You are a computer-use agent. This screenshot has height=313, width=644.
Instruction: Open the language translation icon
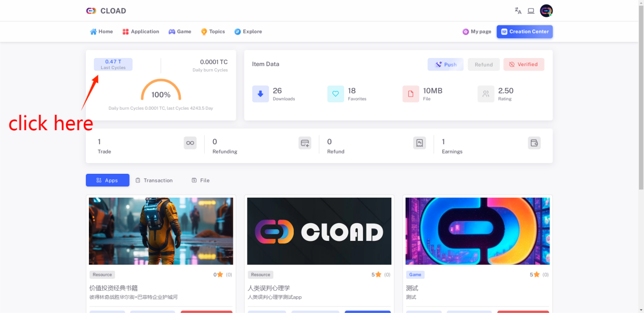click(x=518, y=11)
